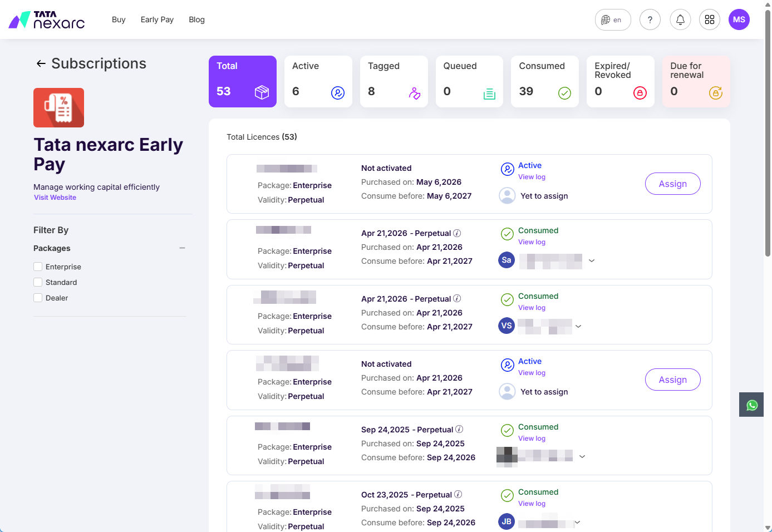Open the apps grid menu
This screenshot has height=532, width=772.
(x=710, y=19)
